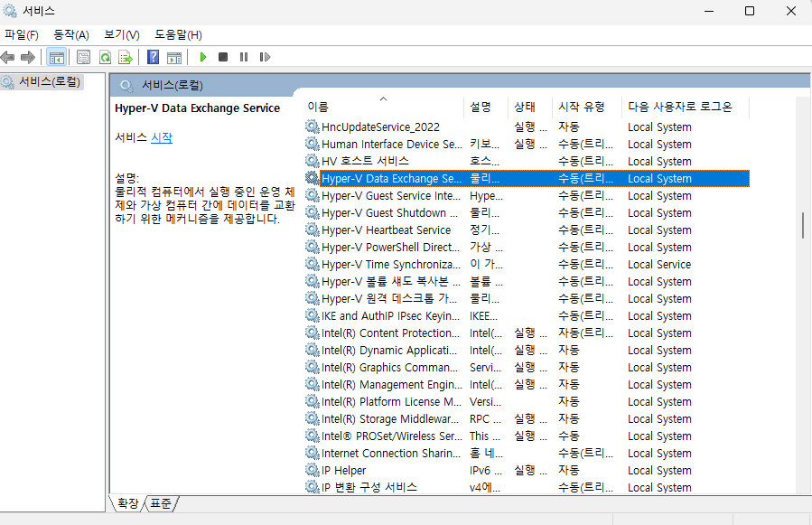This screenshot has width=812, height=525.
Task: Sort by 설명 column header
Action: pyautogui.click(x=486, y=107)
